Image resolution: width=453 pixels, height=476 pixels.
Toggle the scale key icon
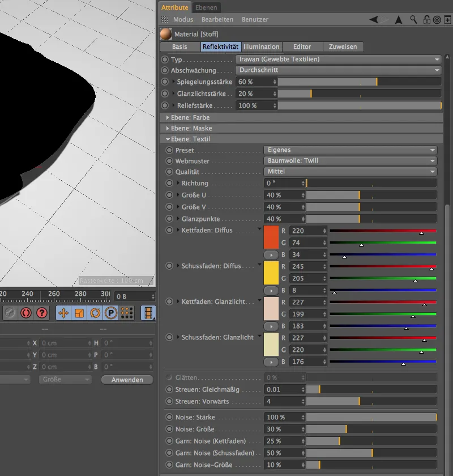pos(79,313)
